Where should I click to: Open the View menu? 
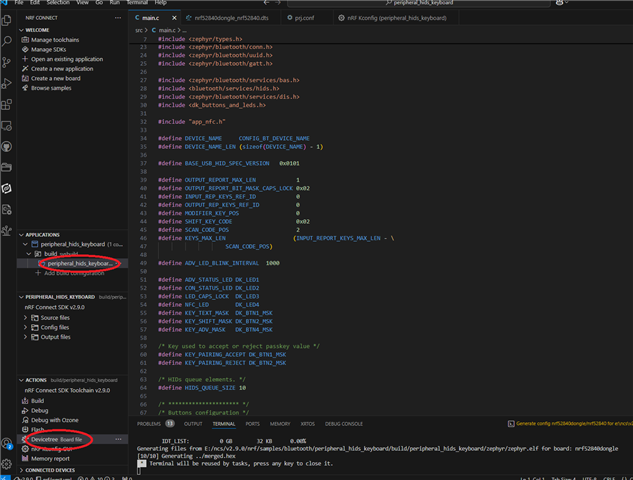point(82,2)
